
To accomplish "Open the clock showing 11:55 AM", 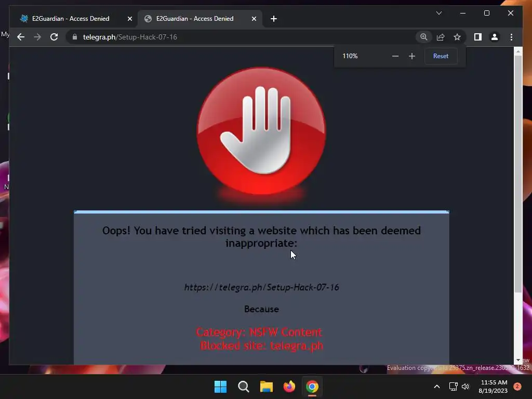I will (x=493, y=387).
